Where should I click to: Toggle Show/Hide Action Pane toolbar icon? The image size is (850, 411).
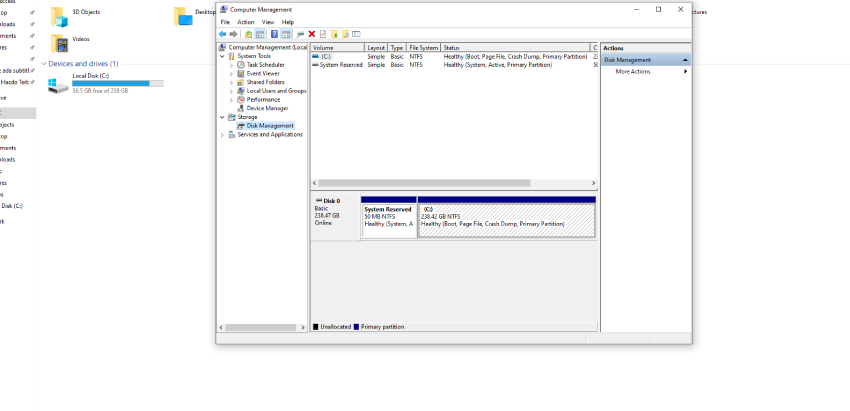click(x=286, y=34)
